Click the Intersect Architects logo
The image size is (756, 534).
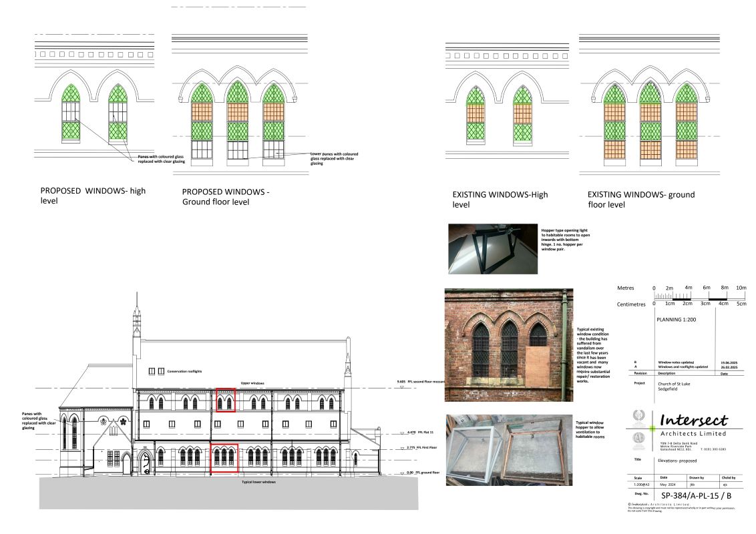[x=695, y=422]
